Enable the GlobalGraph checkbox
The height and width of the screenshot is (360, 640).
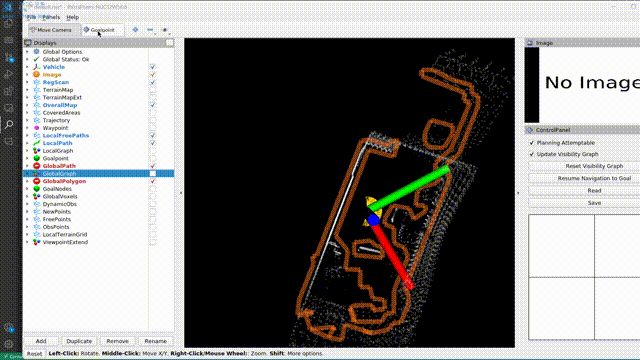[x=153, y=173]
